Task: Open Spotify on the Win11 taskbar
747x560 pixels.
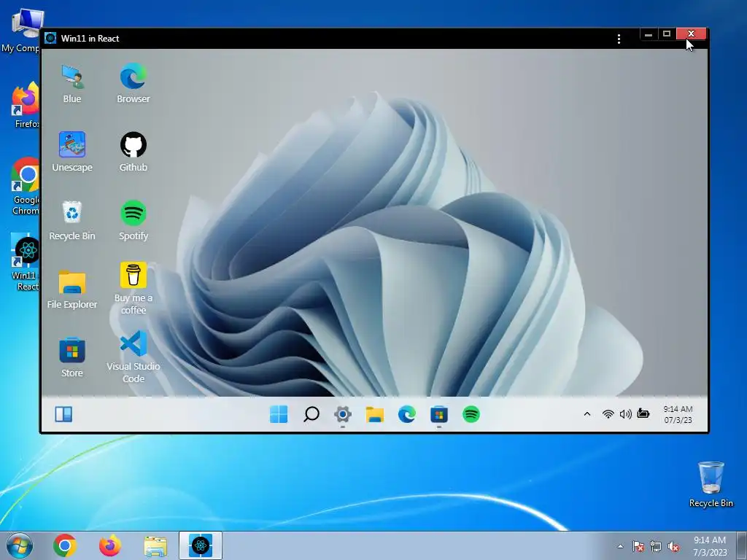Action: [471, 414]
